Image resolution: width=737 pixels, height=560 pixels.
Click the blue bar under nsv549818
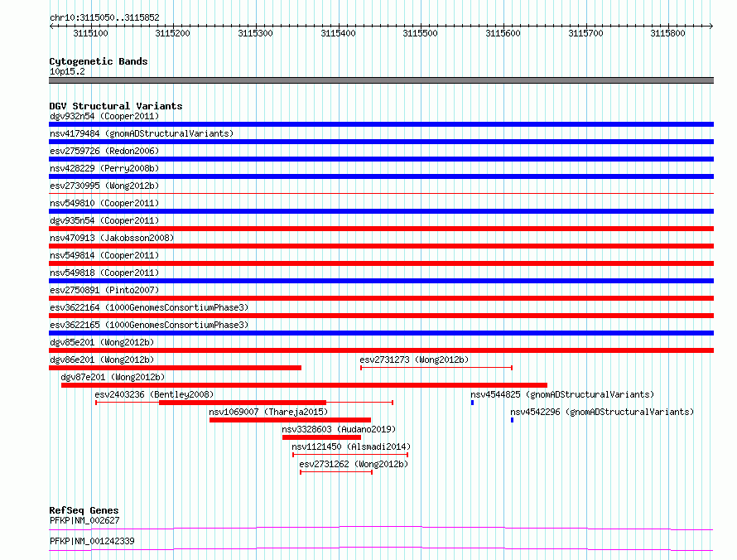coord(381,281)
